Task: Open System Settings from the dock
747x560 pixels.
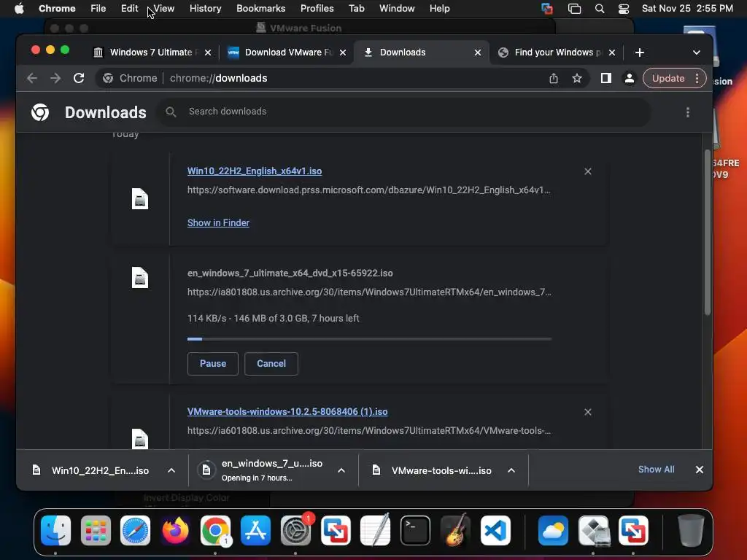Action: coord(295,530)
